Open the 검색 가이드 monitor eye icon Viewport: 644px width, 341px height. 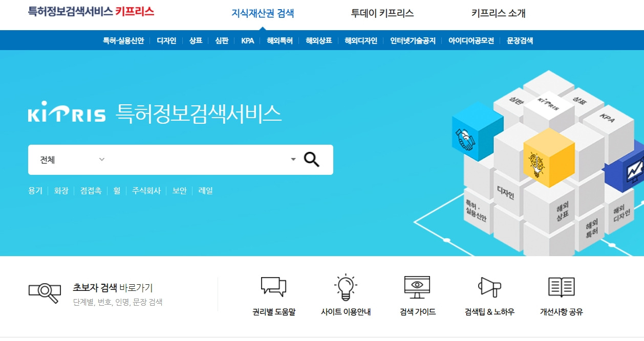417,287
